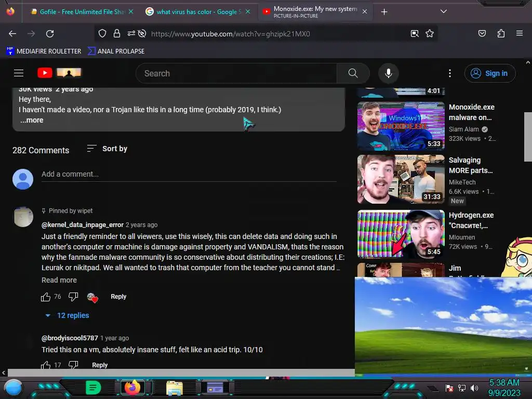Open the Monoxide.exe malware video thumbnail
This screenshot has height=399, width=532.
pos(401,126)
